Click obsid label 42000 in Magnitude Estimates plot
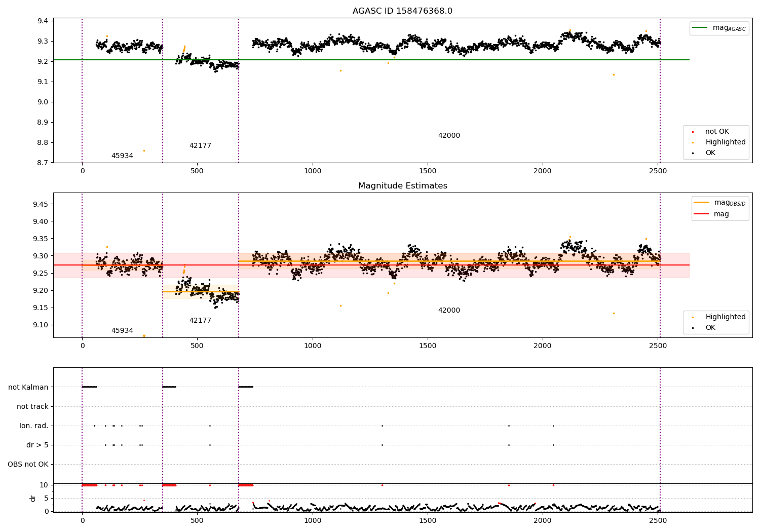Image resolution: width=760 pixels, height=532 pixels. pos(449,311)
